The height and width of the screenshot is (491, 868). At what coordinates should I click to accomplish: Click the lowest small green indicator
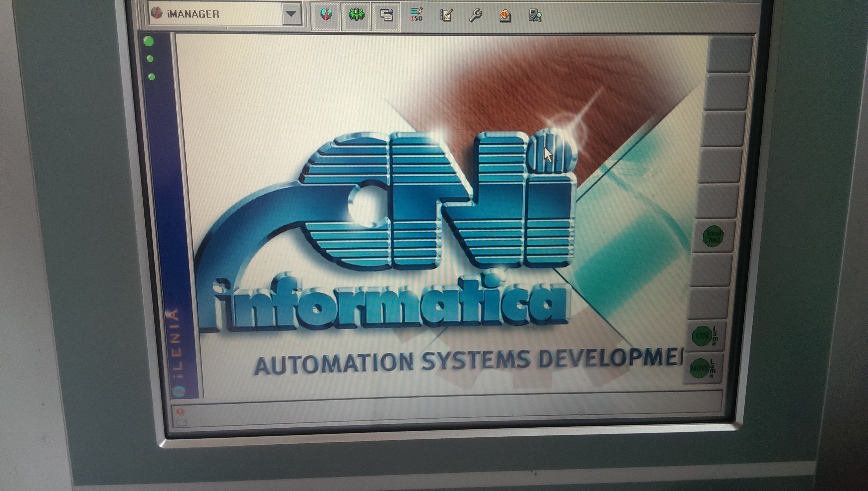click(152, 77)
